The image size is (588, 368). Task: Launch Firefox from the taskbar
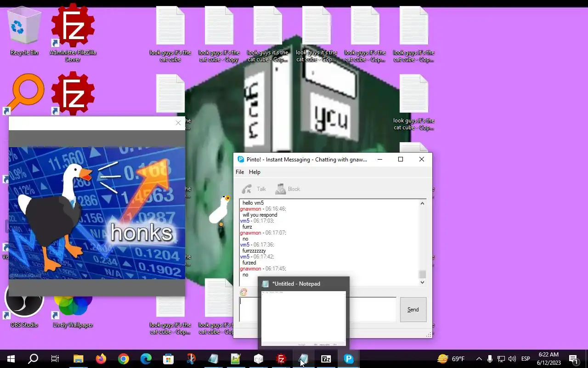[x=101, y=359]
